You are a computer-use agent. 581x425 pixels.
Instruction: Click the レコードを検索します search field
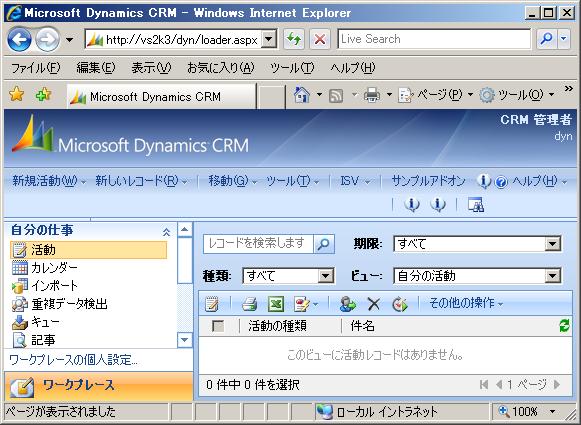pos(258,244)
